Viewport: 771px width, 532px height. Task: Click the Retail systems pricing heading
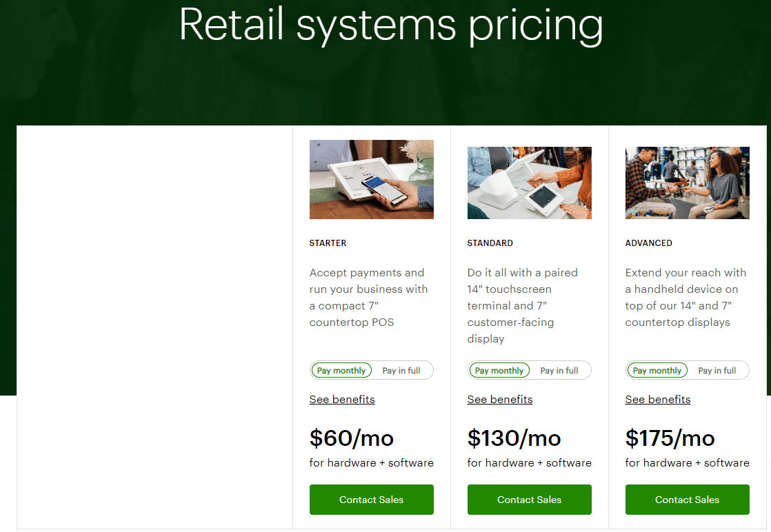click(x=391, y=26)
